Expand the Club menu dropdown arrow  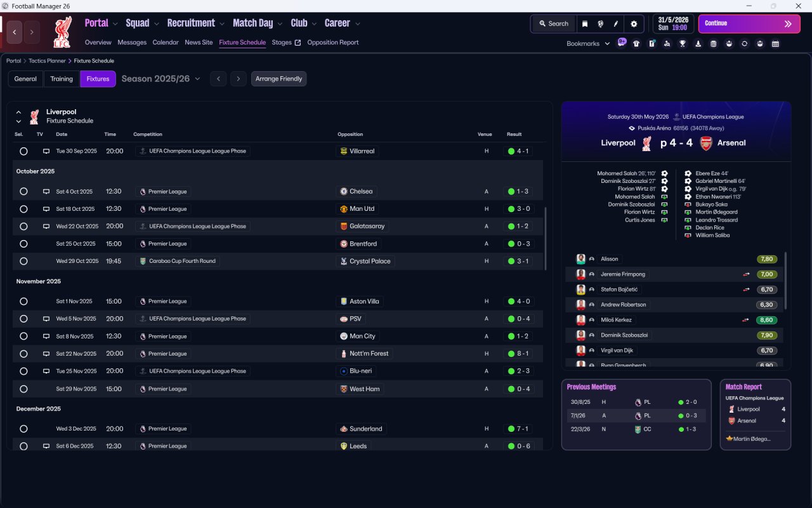[313, 23]
